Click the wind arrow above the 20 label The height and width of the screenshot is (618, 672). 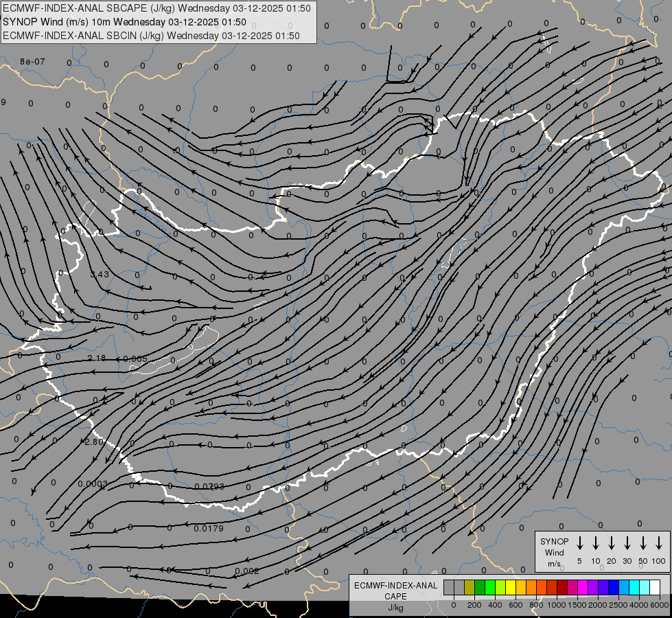611,543
